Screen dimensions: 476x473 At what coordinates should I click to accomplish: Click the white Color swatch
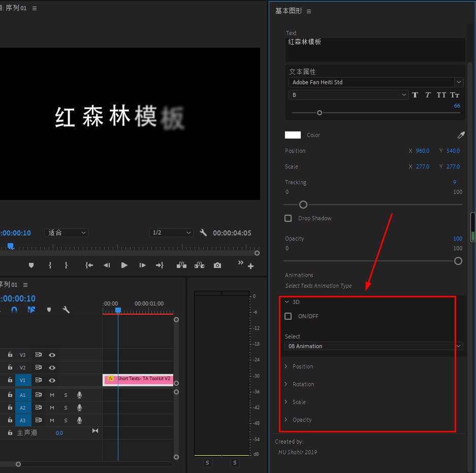[293, 135]
